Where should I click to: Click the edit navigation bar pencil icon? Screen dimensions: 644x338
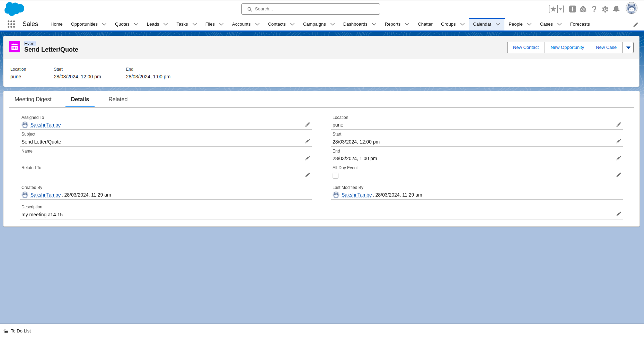click(636, 25)
